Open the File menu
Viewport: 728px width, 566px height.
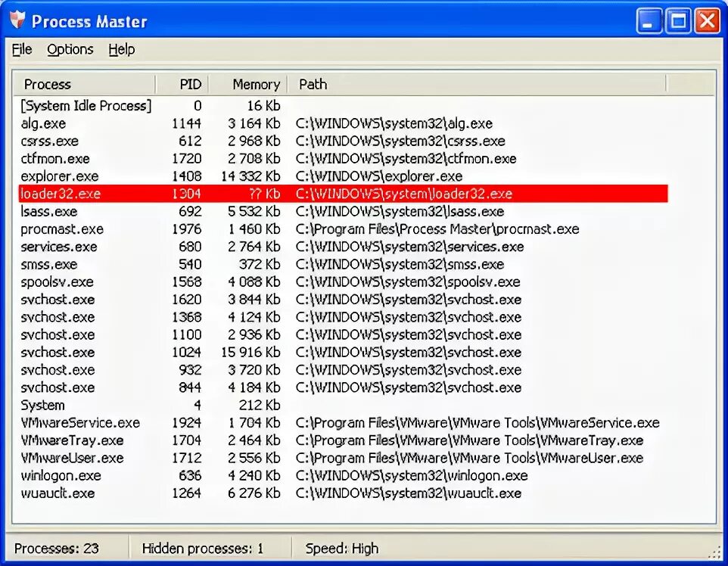point(22,49)
